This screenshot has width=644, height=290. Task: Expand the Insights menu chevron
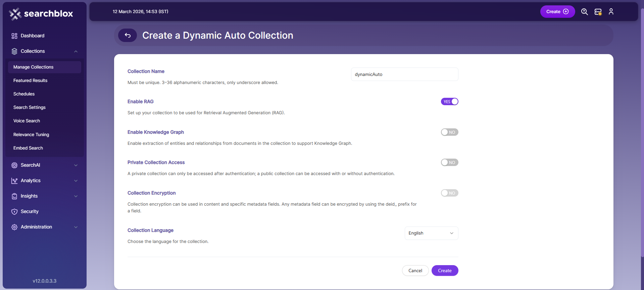pos(76,196)
